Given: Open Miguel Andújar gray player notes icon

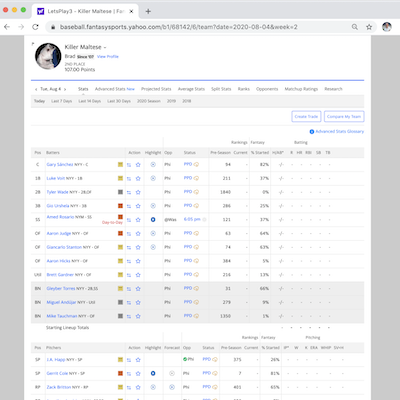Looking at the screenshot, I should point(120,302).
